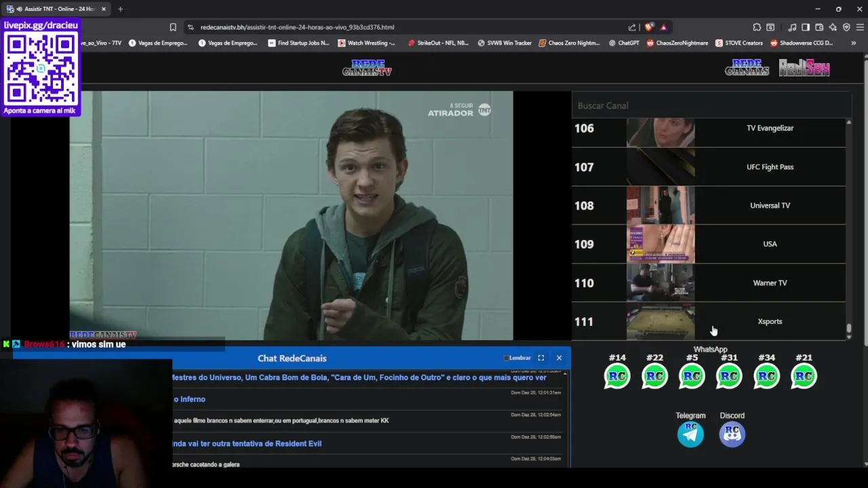
Task: Open the StrikeOut NFL bookmark
Action: coord(438,43)
